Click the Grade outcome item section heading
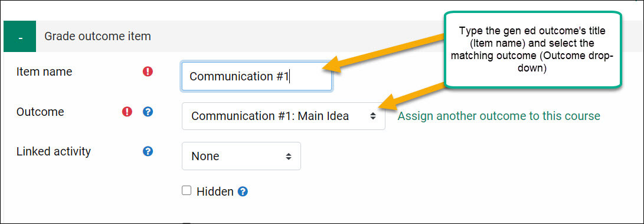644x224 pixels. (97, 36)
